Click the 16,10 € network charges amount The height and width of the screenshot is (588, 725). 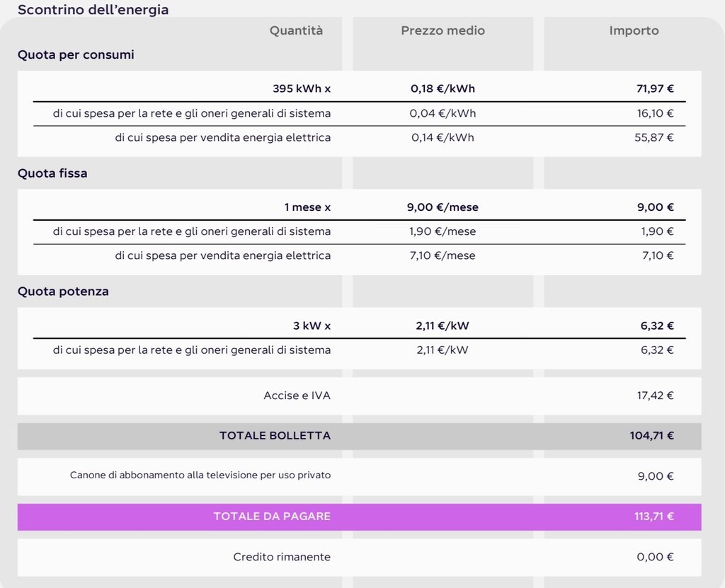(x=655, y=113)
